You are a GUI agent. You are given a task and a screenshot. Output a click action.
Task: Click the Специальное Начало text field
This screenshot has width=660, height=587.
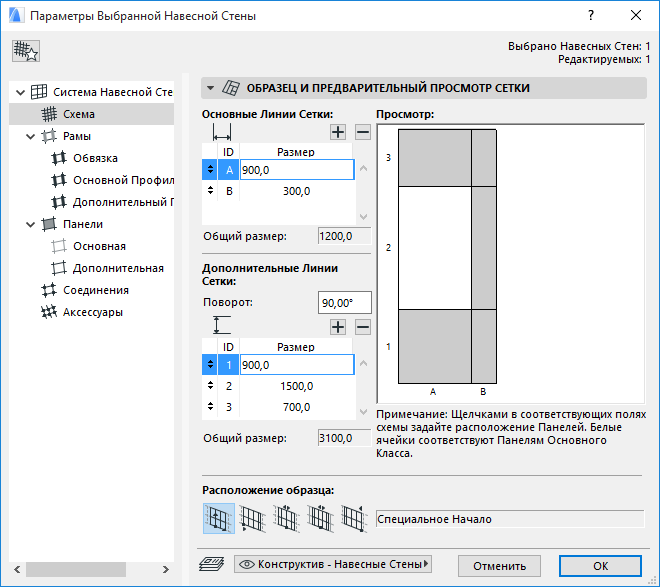510,519
